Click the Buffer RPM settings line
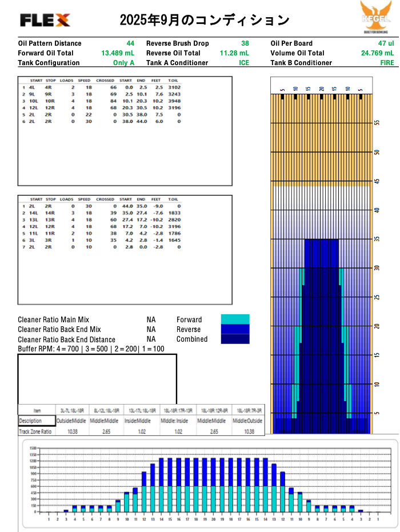400x532 pixels. pos(91,349)
